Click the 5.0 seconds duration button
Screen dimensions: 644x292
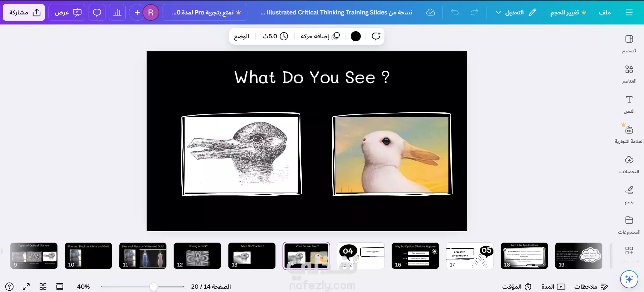coord(275,36)
